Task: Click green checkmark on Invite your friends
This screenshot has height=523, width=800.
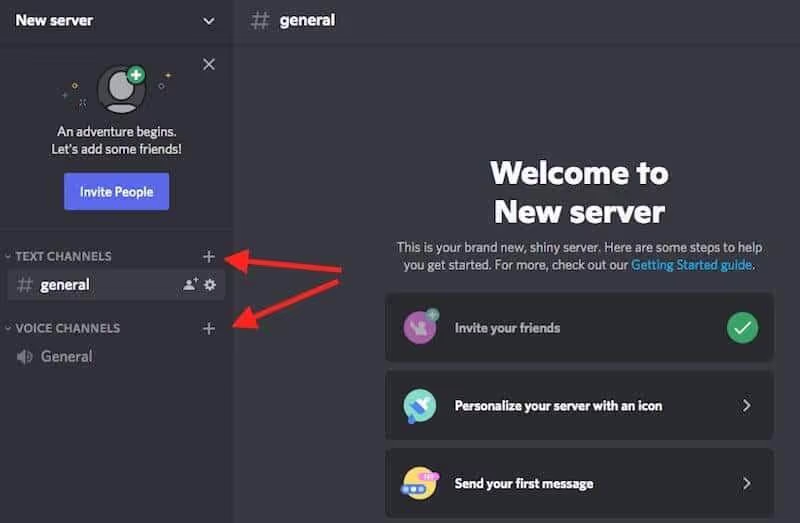Action: point(742,328)
